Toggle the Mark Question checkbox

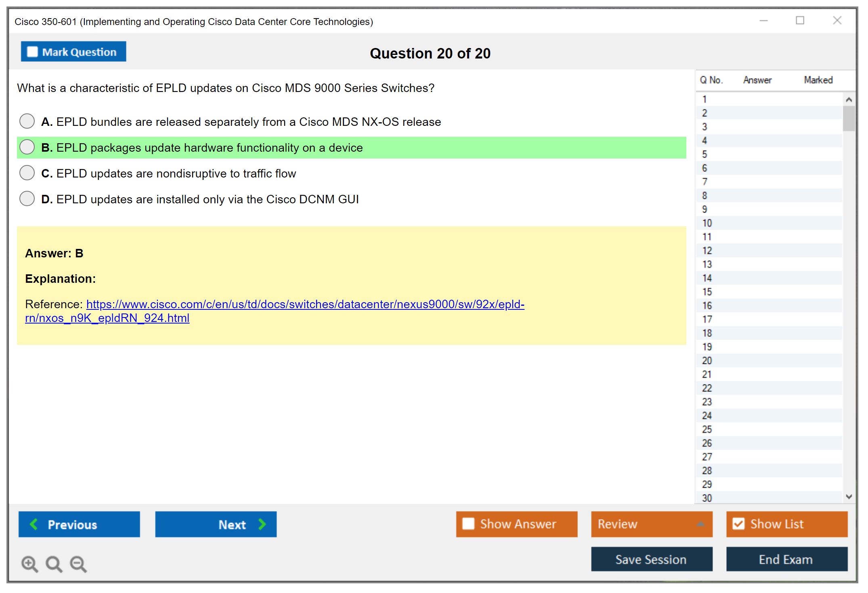[32, 52]
